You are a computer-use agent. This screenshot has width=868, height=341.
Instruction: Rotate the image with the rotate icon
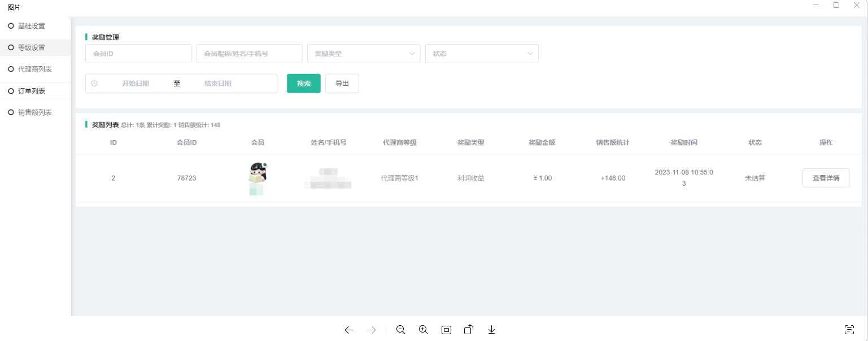point(469,330)
